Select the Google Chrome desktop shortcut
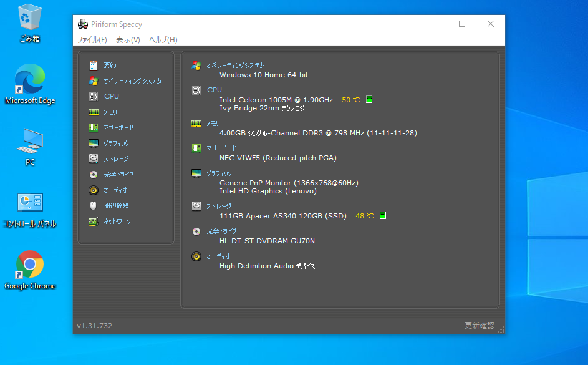 30,270
